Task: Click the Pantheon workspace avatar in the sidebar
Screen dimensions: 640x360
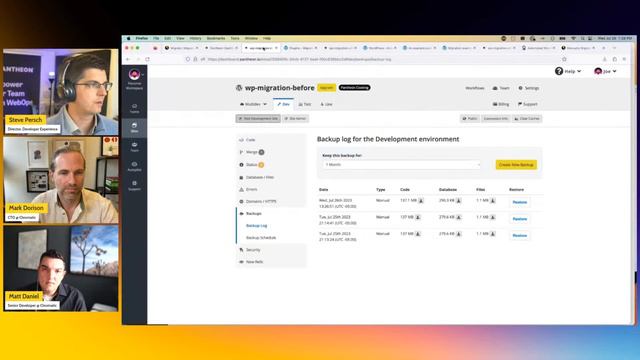Action: (134, 74)
